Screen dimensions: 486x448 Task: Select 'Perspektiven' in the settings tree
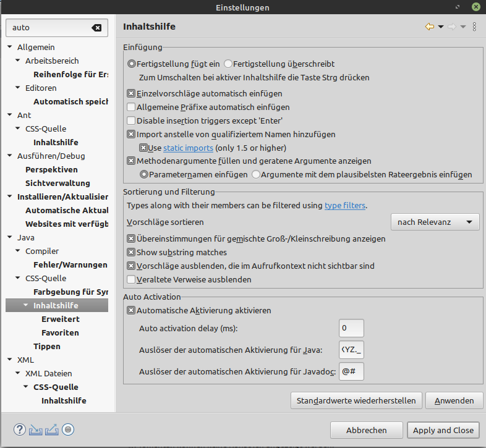click(51, 169)
